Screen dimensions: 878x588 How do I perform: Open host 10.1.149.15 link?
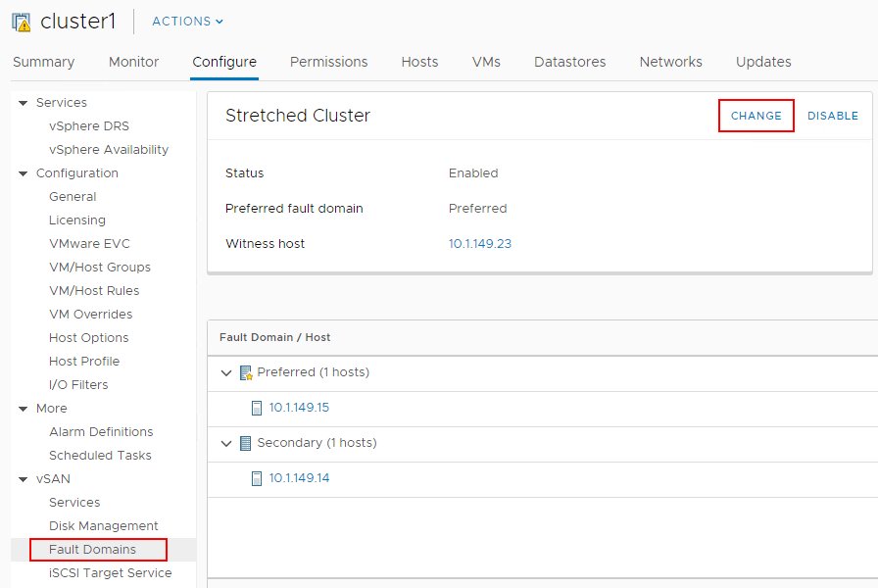point(299,408)
